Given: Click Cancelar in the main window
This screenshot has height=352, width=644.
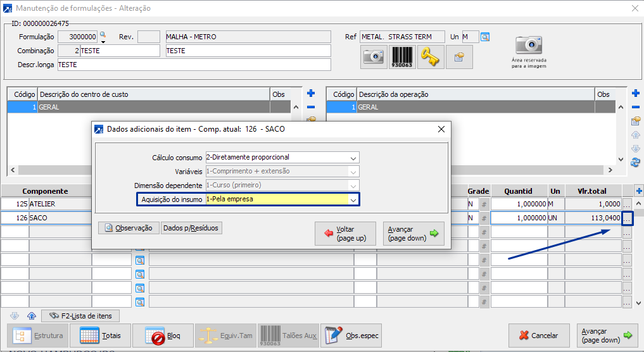Looking at the screenshot, I should (x=539, y=336).
